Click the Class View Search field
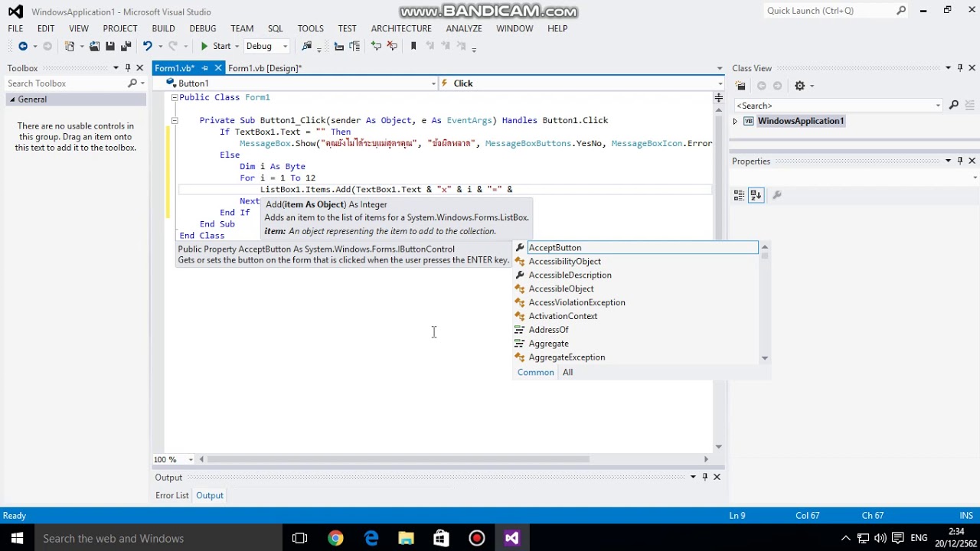 pos(838,106)
